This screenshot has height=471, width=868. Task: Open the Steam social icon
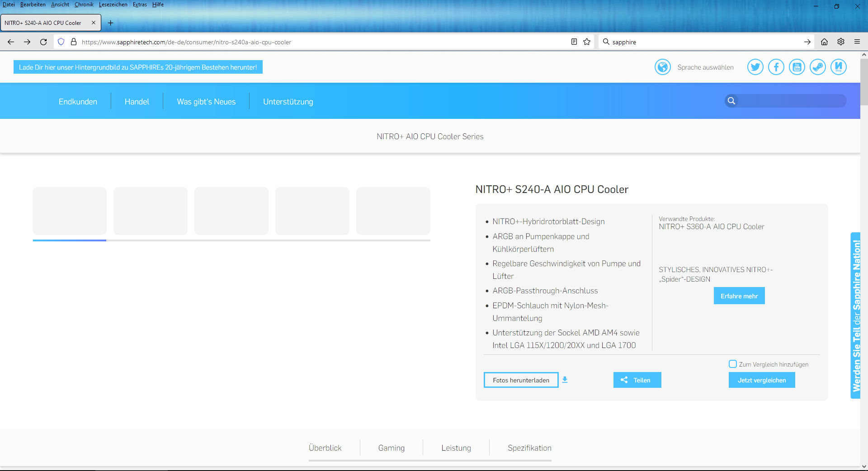pos(817,67)
